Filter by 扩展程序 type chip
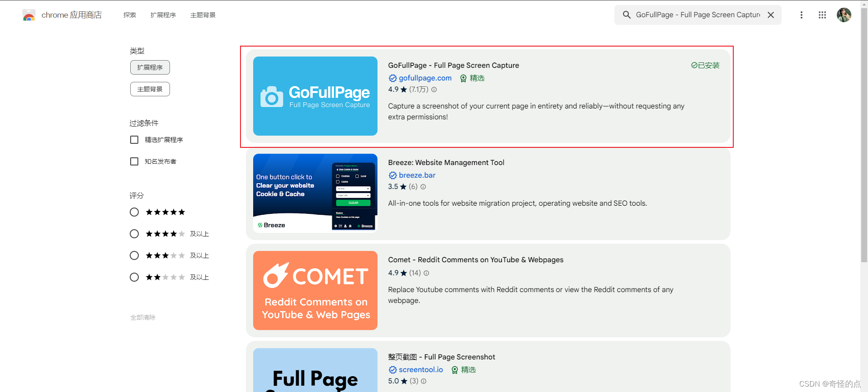Image resolution: width=868 pixels, height=392 pixels. click(150, 67)
